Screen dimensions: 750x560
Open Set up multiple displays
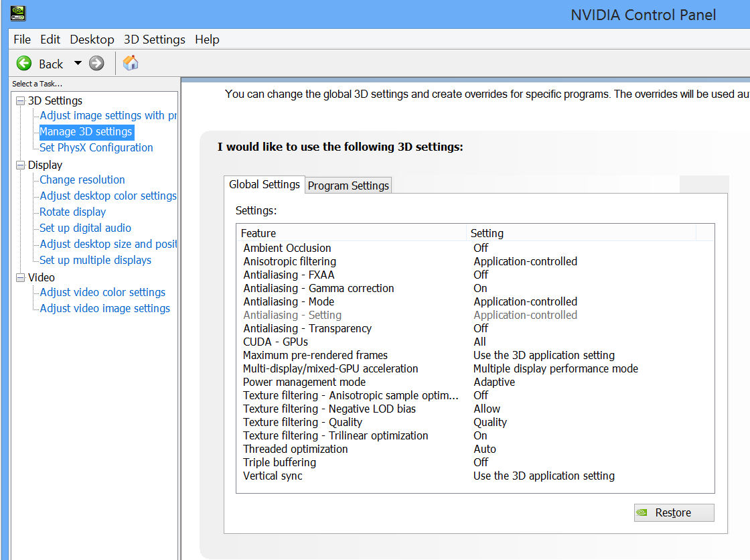tap(95, 260)
